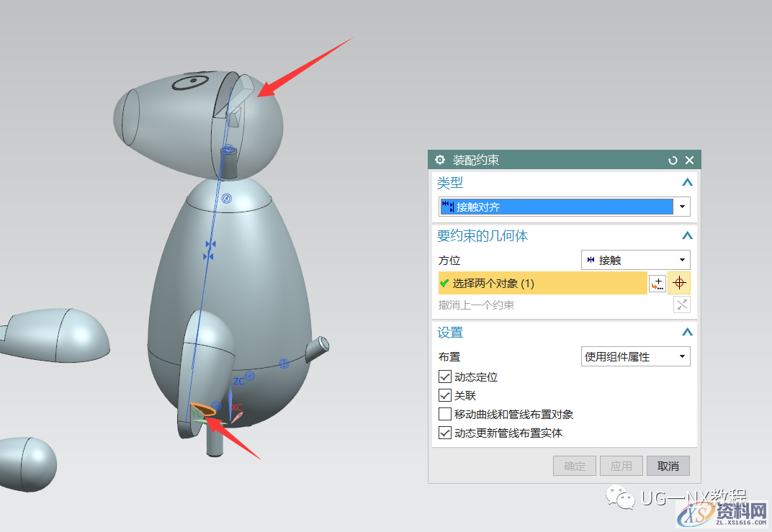Viewport: 772px width, 532px height.
Task: Close the 装配约束 dialog
Action: tap(689, 160)
